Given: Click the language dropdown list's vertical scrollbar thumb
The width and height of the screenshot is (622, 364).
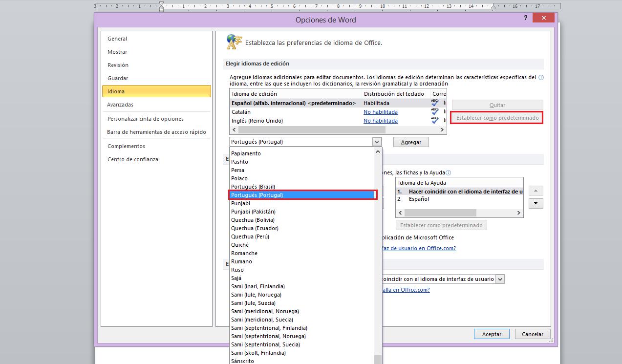Looking at the screenshot, I should click(x=378, y=359).
